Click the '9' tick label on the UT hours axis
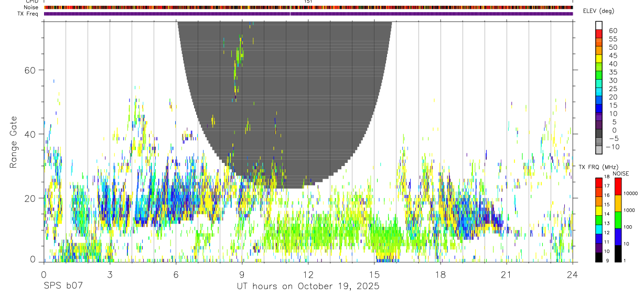The image size is (644, 297). point(242,274)
